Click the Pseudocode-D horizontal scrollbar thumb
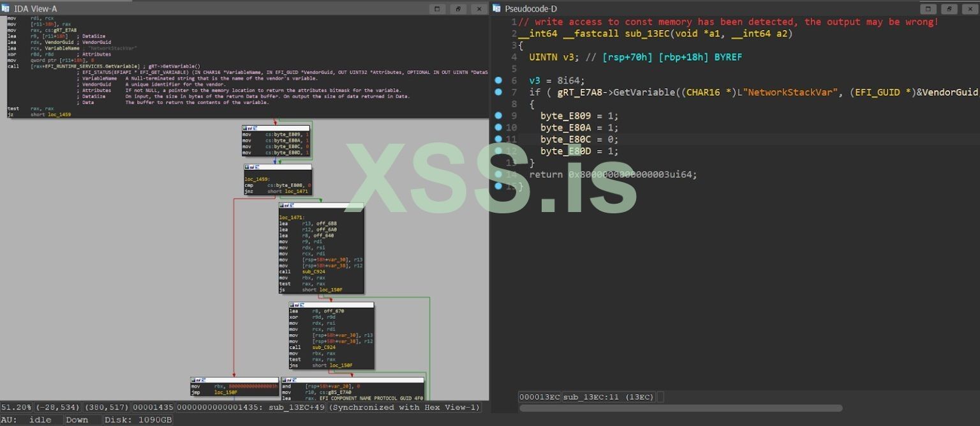Image resolution: width=980 pixels, height=426 pixels. [681, 408]
